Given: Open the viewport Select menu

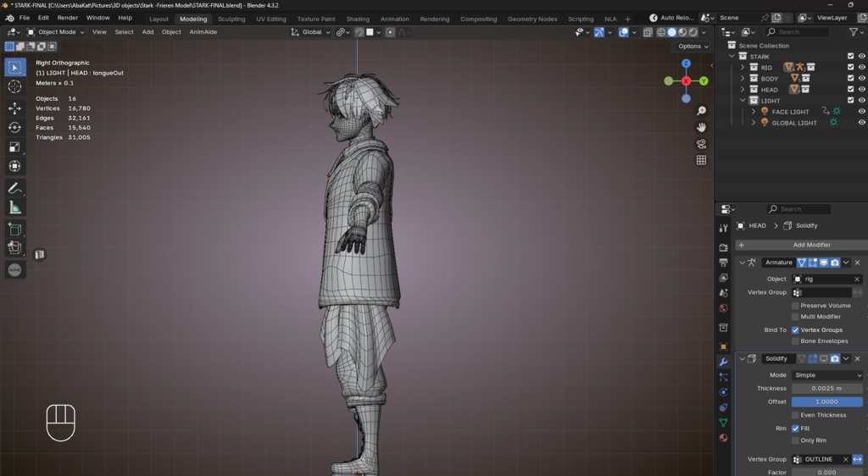Looking at the screenshot, I should 124,32.
